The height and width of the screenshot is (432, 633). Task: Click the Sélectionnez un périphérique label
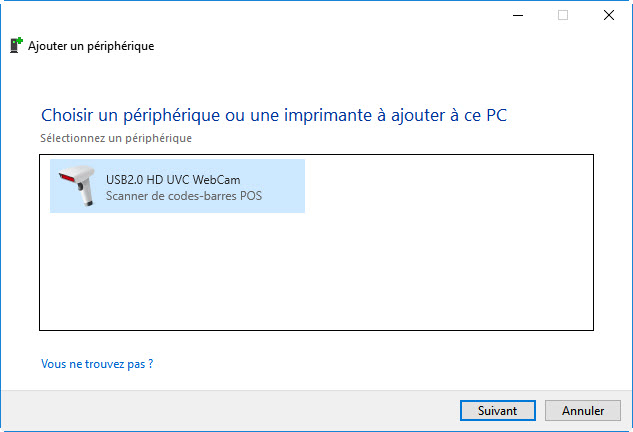pyautogui.click(x=116, y=138)
